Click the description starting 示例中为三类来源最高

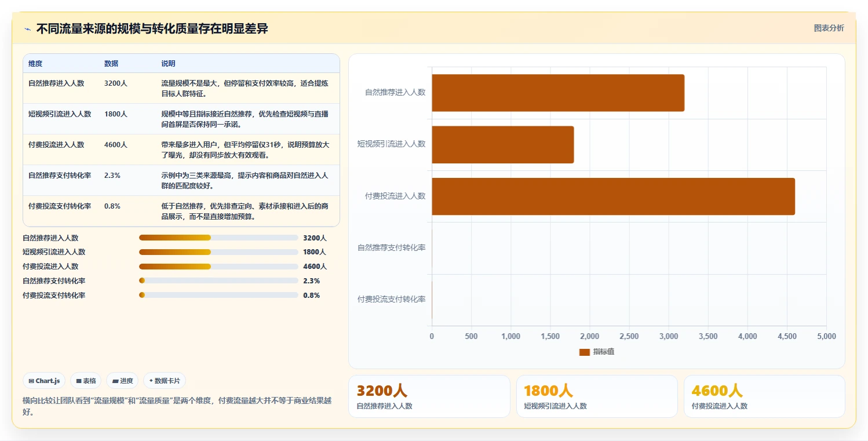point(245,180)
